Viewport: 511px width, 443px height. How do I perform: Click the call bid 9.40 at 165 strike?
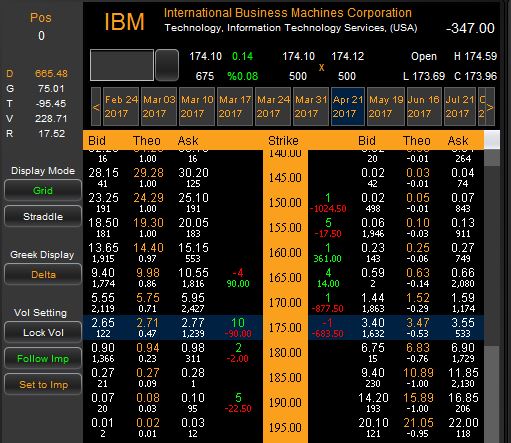point(103,273)
